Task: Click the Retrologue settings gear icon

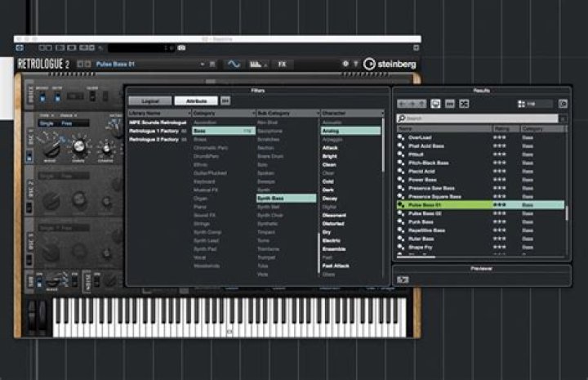Action: tap(345, 64)
